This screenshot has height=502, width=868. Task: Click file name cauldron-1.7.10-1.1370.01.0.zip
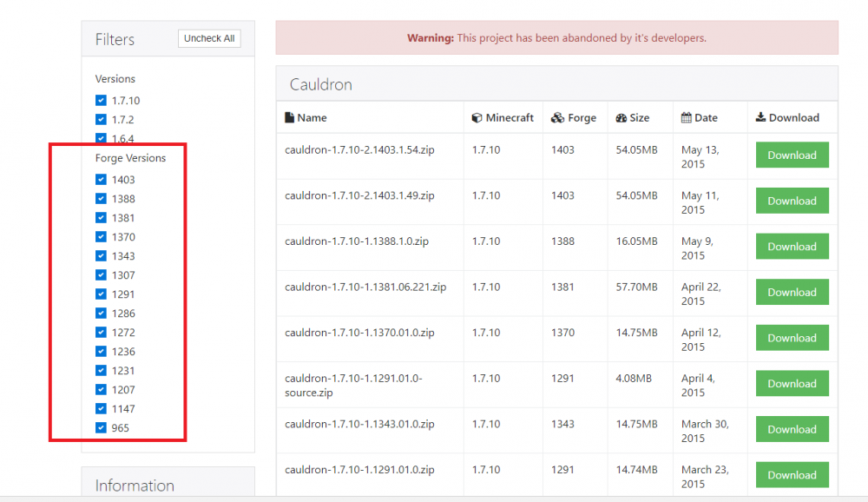point(359,333)
